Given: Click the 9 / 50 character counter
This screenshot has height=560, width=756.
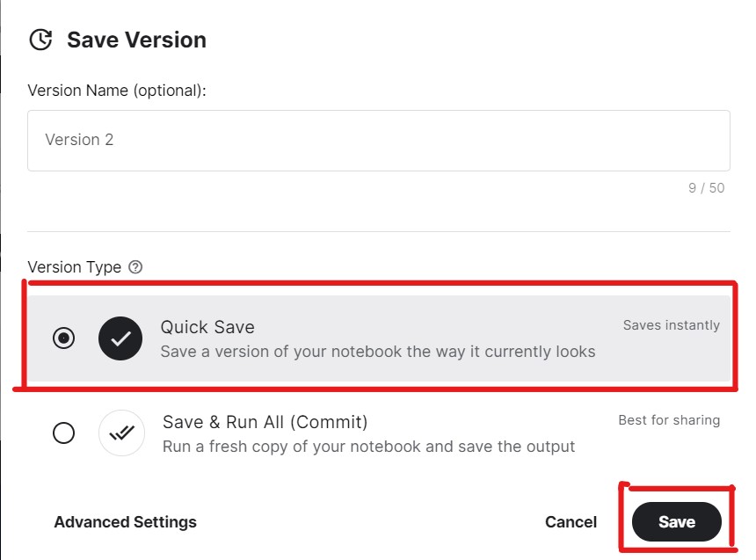Looking at the screenshot, I should [707, 187].
